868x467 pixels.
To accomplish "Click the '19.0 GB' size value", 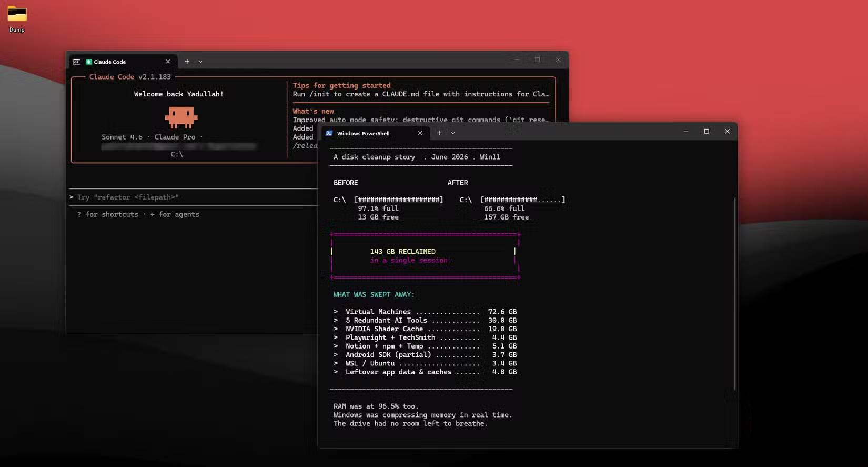I will (502, 329).
